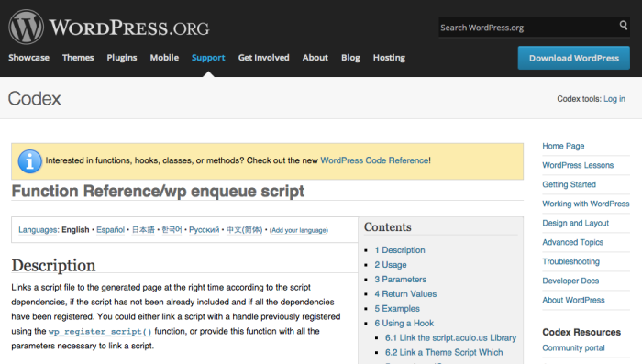Image resolution: width=642 pixels, height=364 pixels.
Task: Open the Hosting menu item
Action: [389, 58]
